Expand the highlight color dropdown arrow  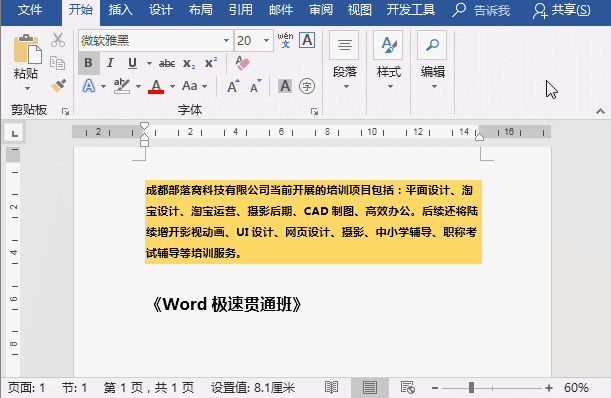[138, 86]
